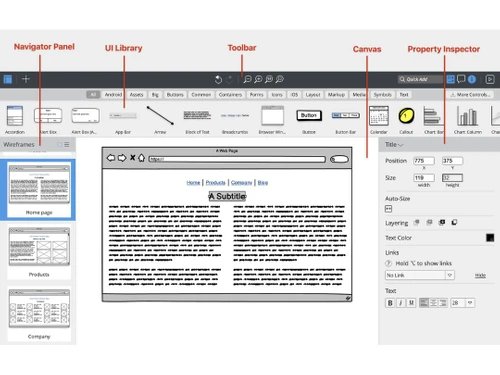
Task: Click the Redo arrow in toolbar
Action: point(229,79)
